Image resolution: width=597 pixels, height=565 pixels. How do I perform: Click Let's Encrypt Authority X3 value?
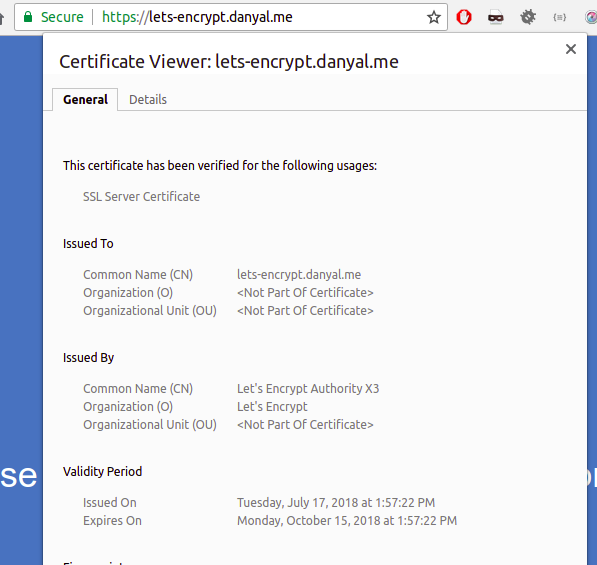point(308,388)
